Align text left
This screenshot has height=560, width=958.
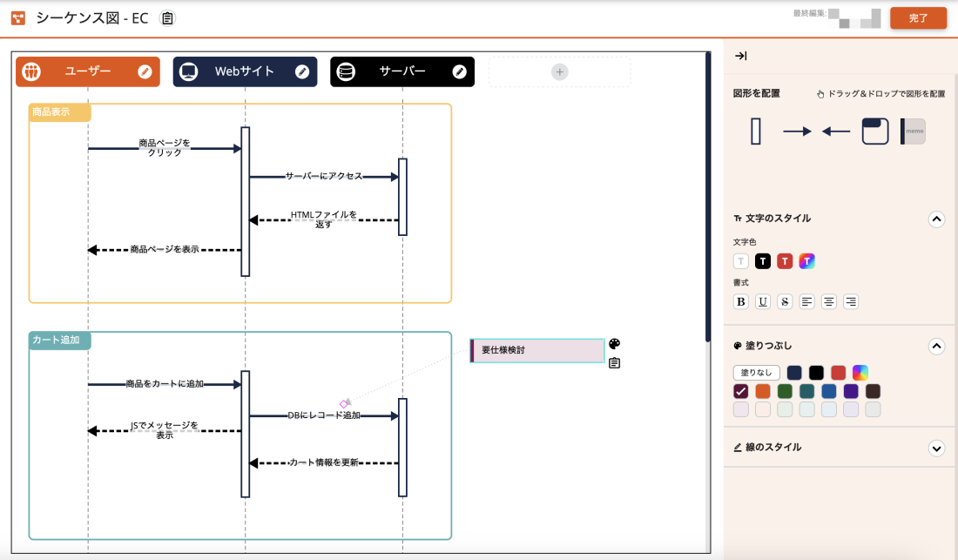[806, 301]
